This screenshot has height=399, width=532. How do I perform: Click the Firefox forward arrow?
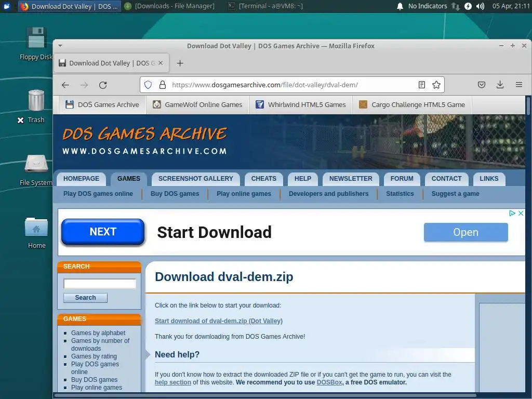tap(84, 85)
